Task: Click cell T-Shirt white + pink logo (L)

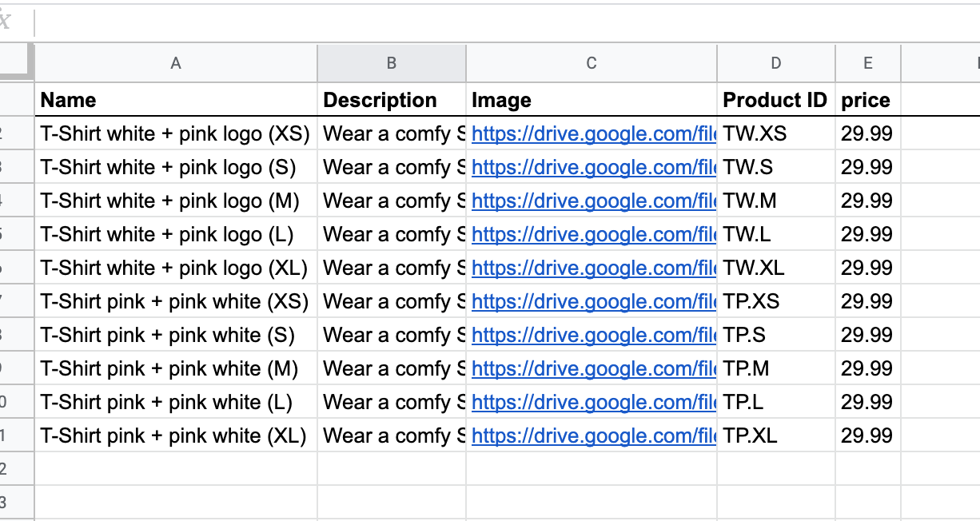Action: click(x=176, y=235)
